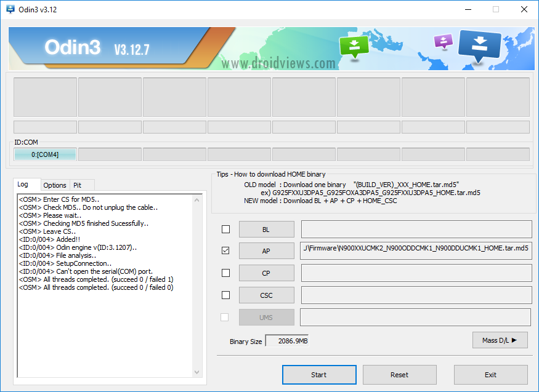Click "Can't open the serial(COM) port" log line
This screenshot has height=392, width=539.
(x=86, y=271)
